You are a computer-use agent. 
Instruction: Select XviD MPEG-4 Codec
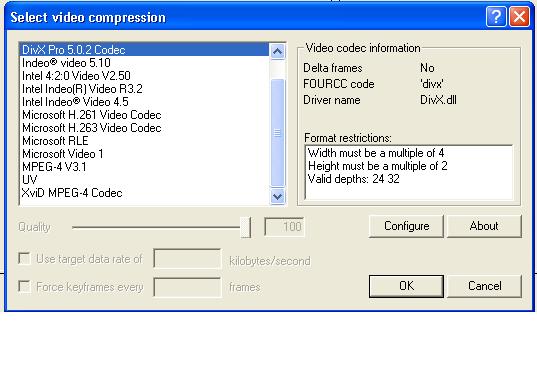tap(145, 193)
